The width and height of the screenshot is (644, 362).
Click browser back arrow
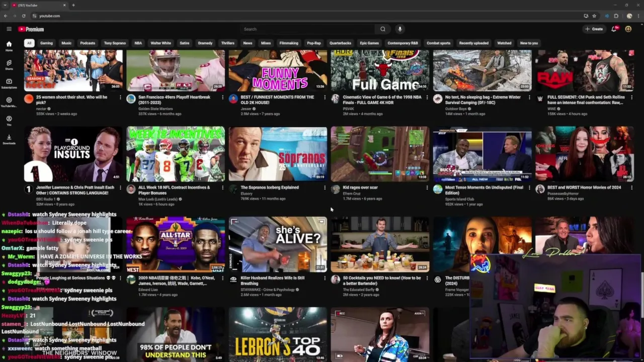point(6,16)
